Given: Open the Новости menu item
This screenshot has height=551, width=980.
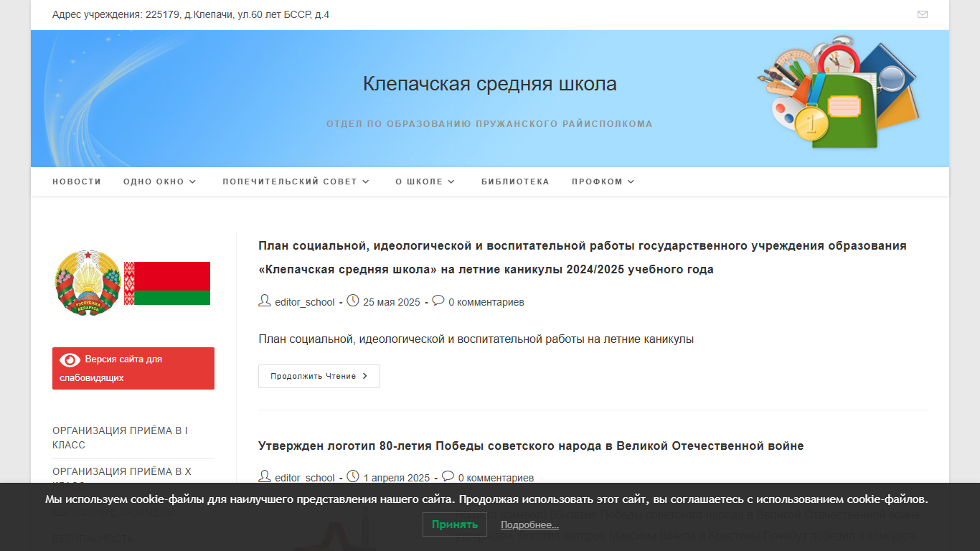Looking at the screenshot, I should click(77, 182).
